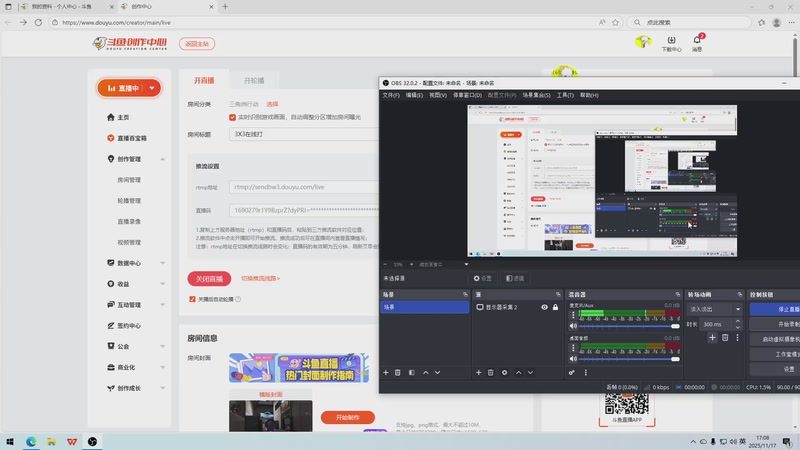
Task: Click 开始制作 orange cover button
Action: (x=348, y=417)
